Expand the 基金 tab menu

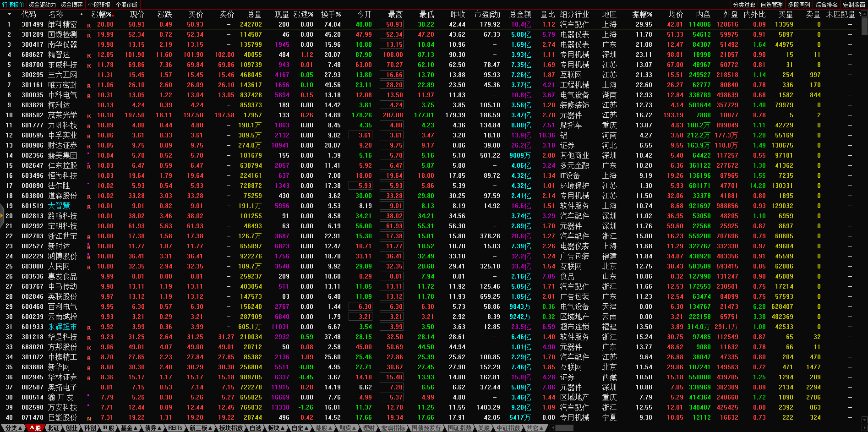tap(129, 428)
